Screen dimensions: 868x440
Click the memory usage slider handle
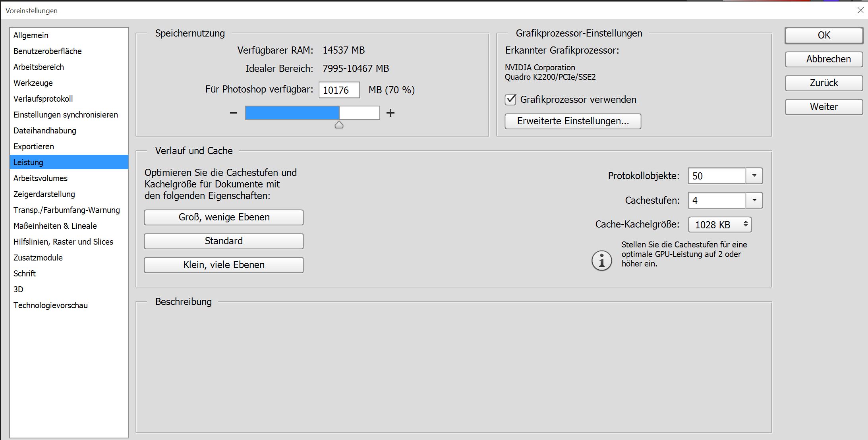click(339, 125)
